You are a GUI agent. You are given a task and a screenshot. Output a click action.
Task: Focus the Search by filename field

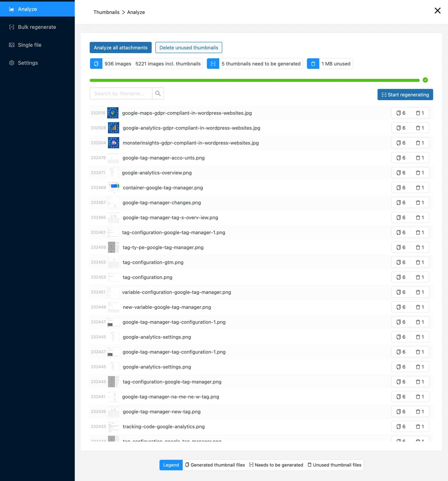[121, 93]
